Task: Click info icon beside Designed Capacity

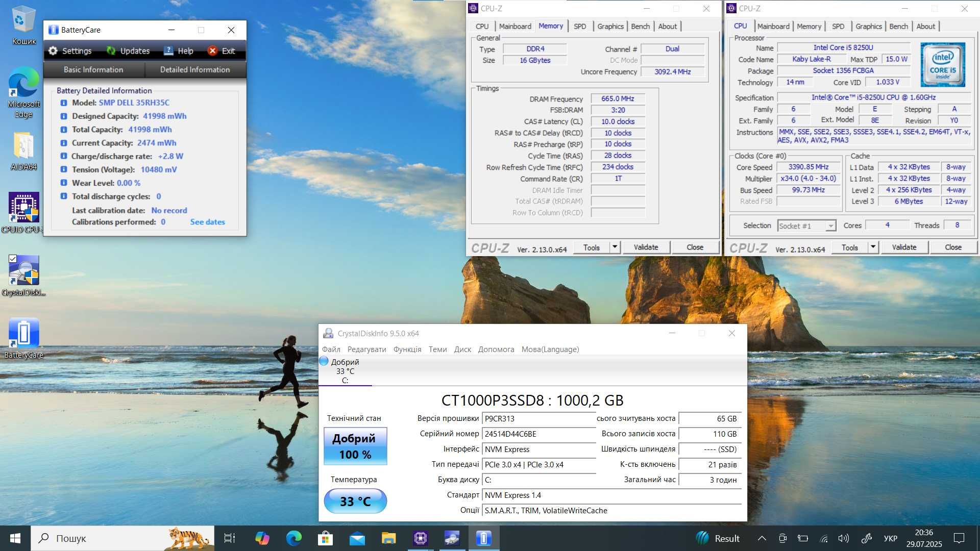Action: click(64, 116)
